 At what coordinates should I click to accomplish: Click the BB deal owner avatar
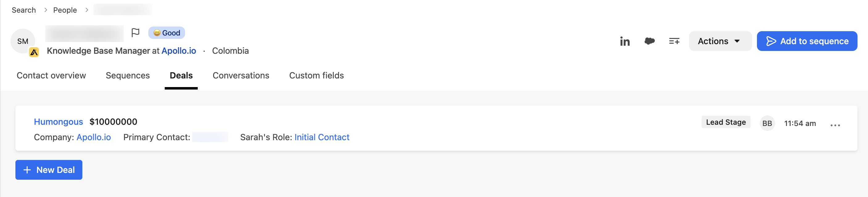(767, 123)
